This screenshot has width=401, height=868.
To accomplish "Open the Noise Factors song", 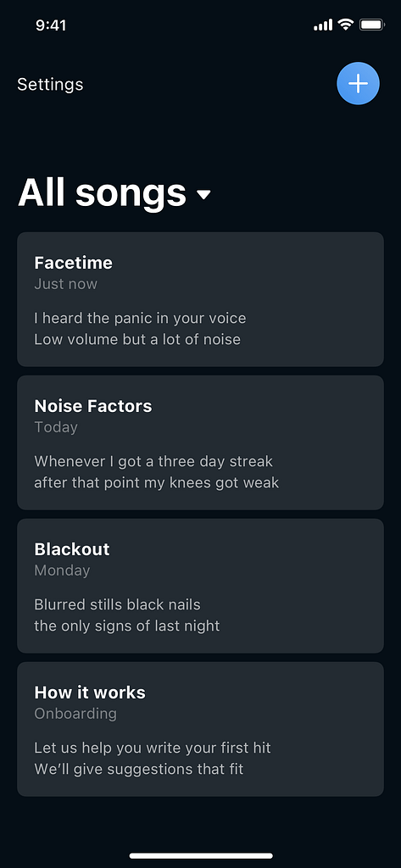I will [x=200, y=442].
